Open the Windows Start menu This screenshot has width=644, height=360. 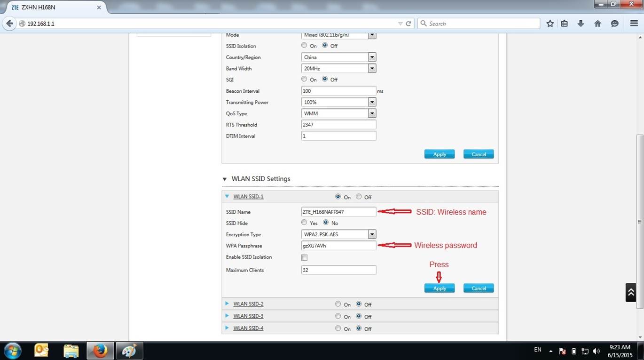[12, 351]
